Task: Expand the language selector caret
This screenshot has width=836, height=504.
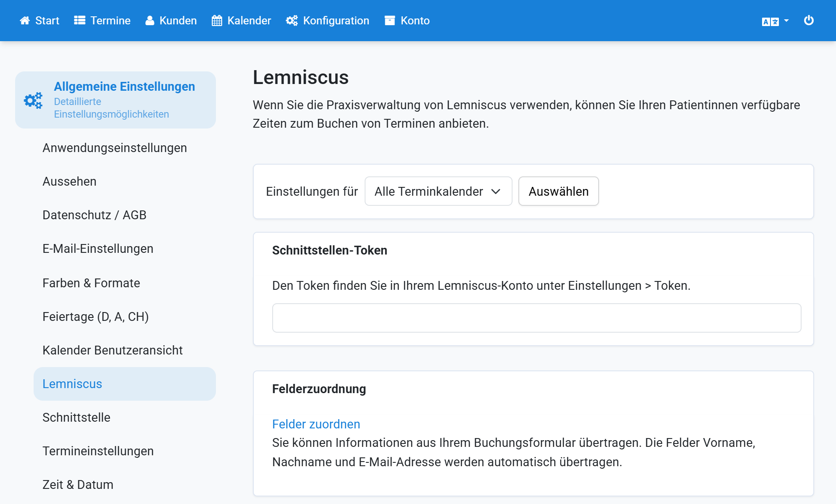Action: [786, 21]
